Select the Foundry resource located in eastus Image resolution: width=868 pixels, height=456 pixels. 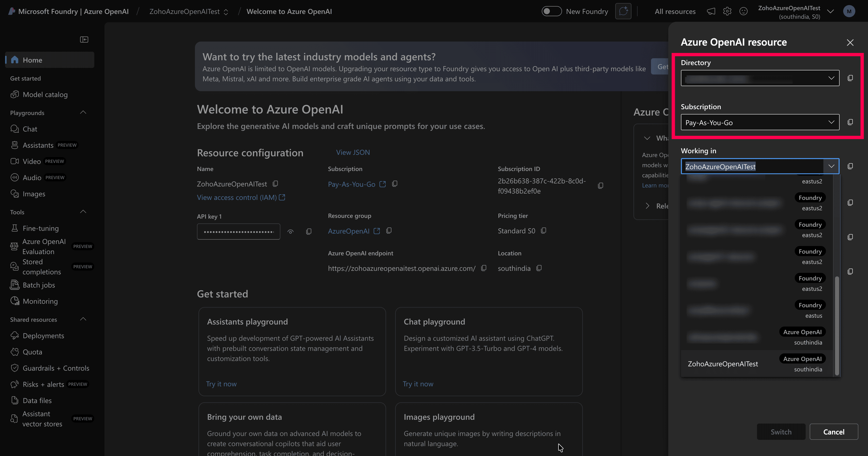click(757, 310)
